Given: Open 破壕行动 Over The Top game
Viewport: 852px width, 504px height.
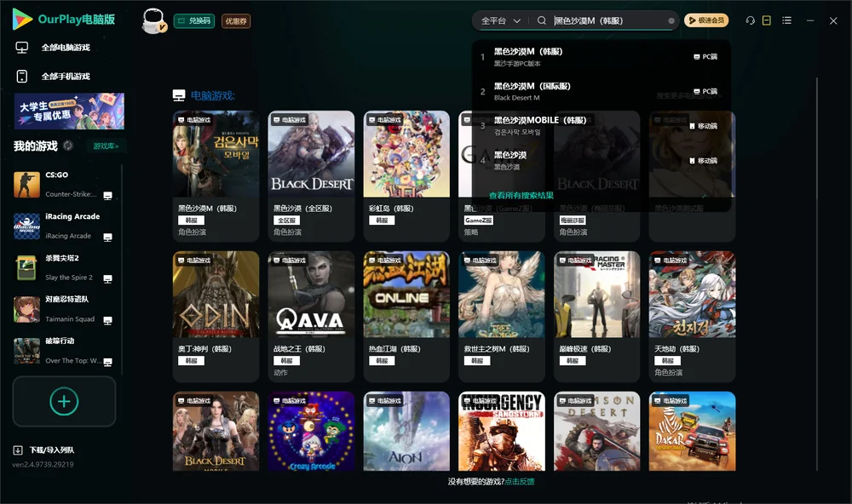Looking at the screenshot, I should (x=64, y=351).
